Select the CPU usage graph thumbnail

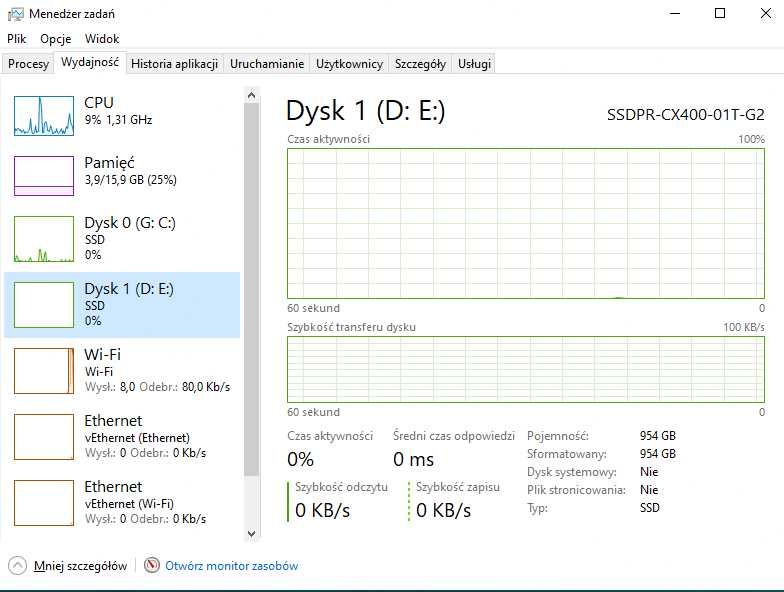point(44,115)
